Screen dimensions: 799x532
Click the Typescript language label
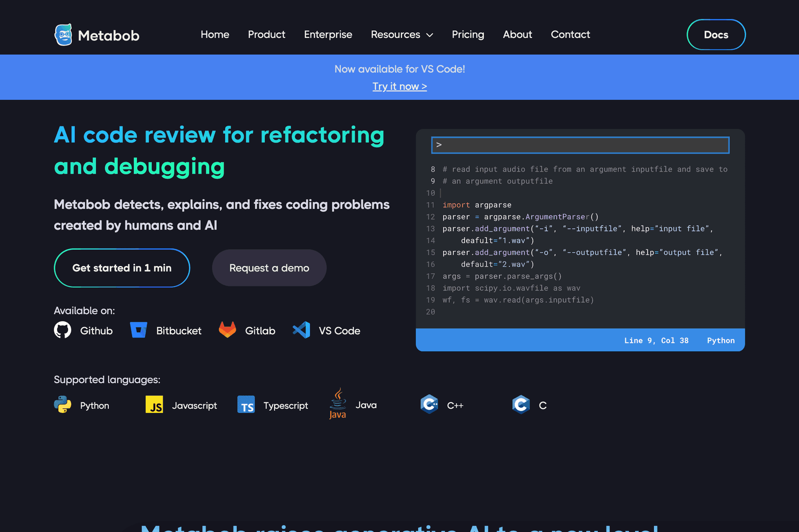[x=286, y=406]
